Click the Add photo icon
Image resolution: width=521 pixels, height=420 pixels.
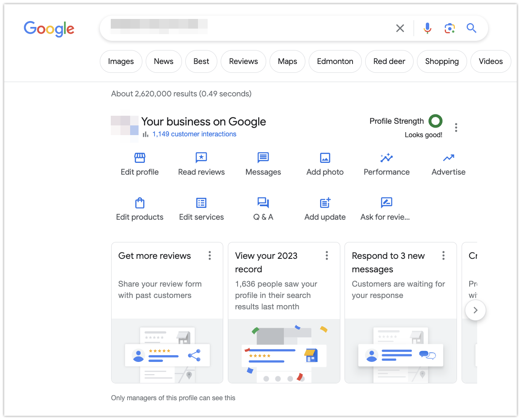(325, 158)
